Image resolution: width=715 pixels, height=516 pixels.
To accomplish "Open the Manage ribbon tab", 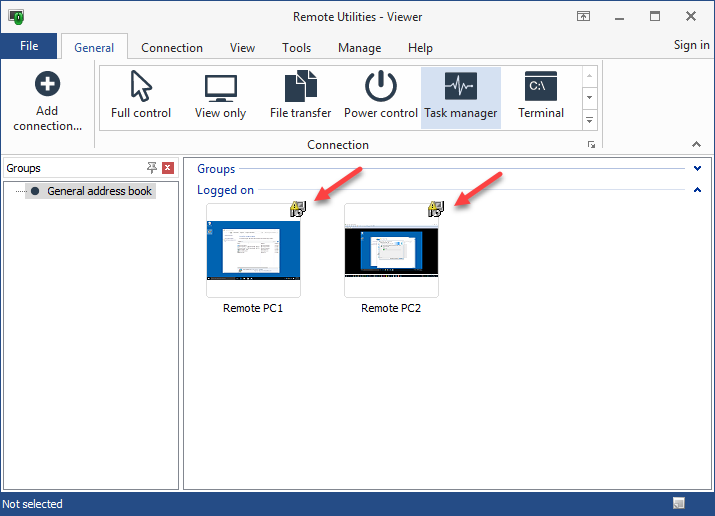I will coord(359,47).
